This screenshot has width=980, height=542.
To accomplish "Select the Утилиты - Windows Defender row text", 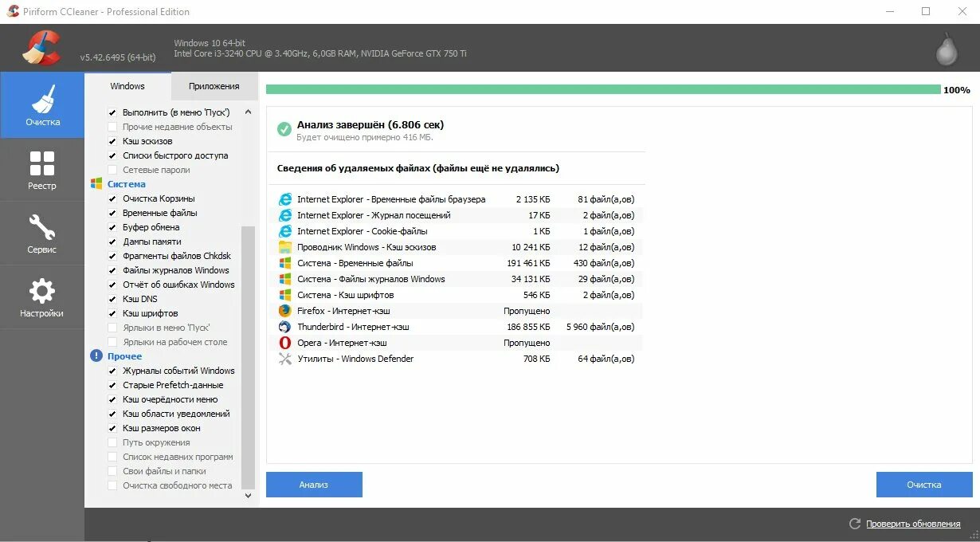I will [355, 359].
